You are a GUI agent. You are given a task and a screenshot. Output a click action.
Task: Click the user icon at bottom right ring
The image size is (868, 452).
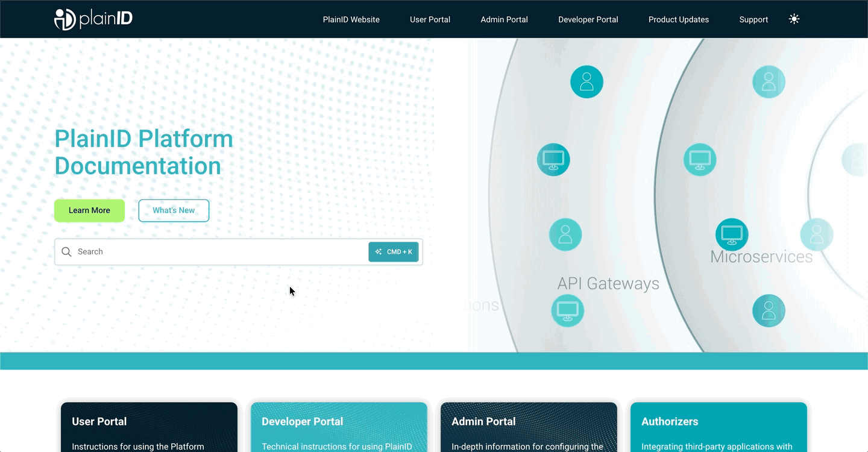pos(769,310)
